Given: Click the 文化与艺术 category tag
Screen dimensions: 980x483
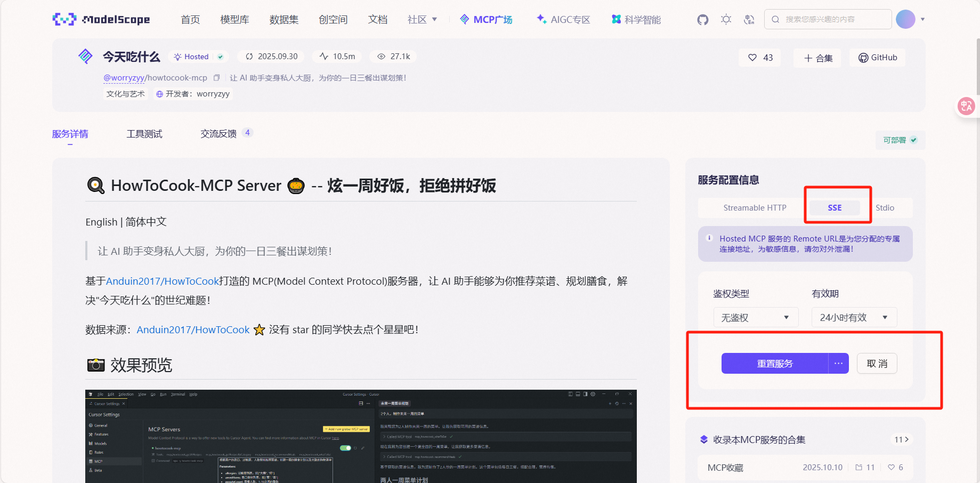Looking at the screenshot, I should click(x=125, y=94).
